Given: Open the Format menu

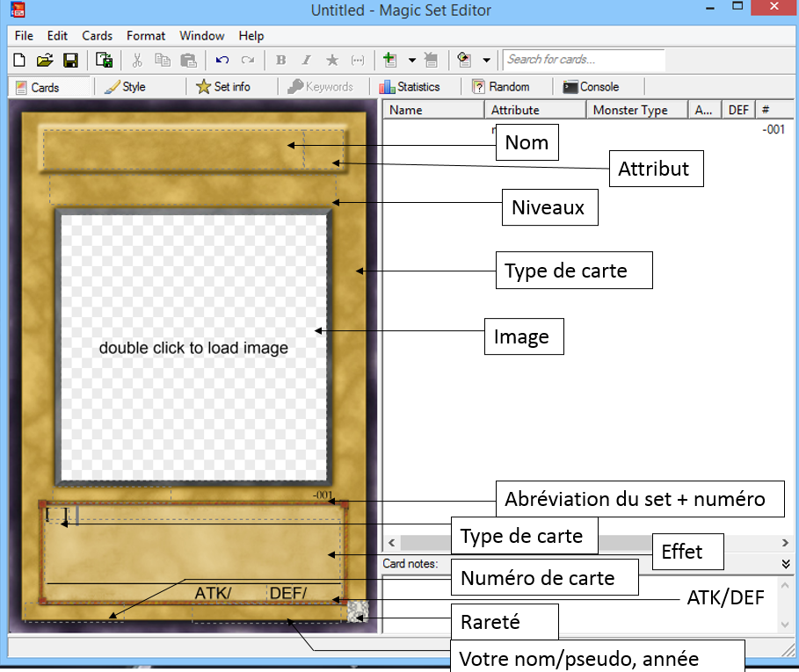Looking at the screenshot, I should [146, 36].
